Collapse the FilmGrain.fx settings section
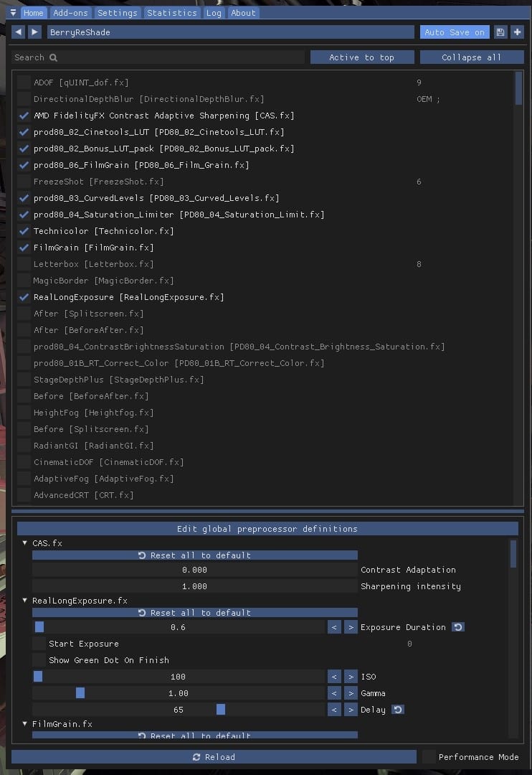The height and width of the screenshot is (775, 532). click(x=25, y=724)
